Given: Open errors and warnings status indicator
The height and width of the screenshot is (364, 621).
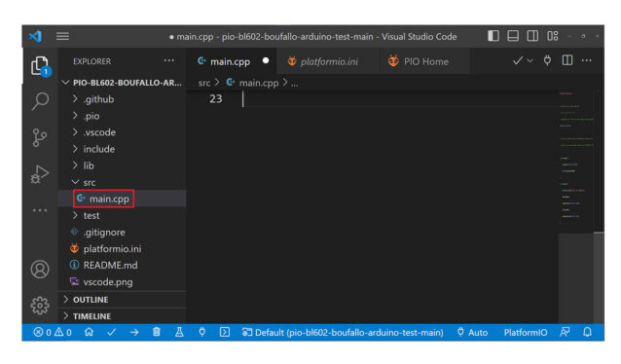Looking at the screenshot, I should click(x=53, y=333).
